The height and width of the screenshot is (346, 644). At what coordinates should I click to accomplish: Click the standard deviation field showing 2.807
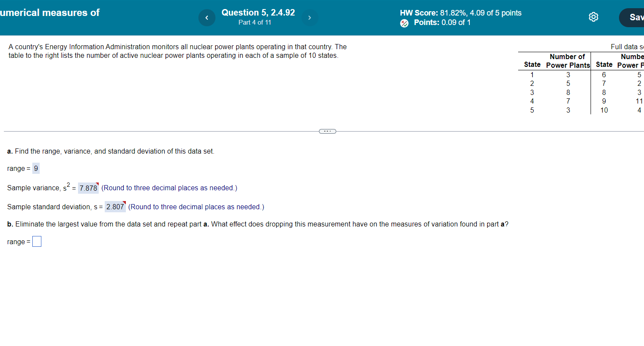115,207
